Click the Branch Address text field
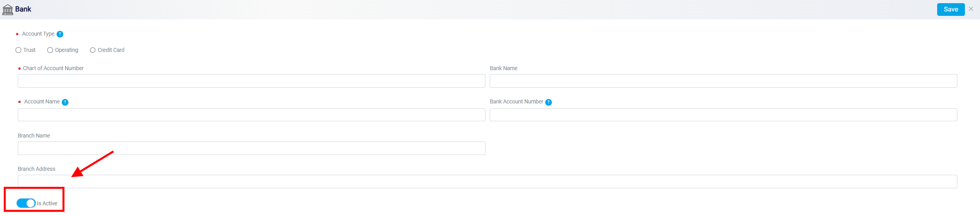 [487, 182]
